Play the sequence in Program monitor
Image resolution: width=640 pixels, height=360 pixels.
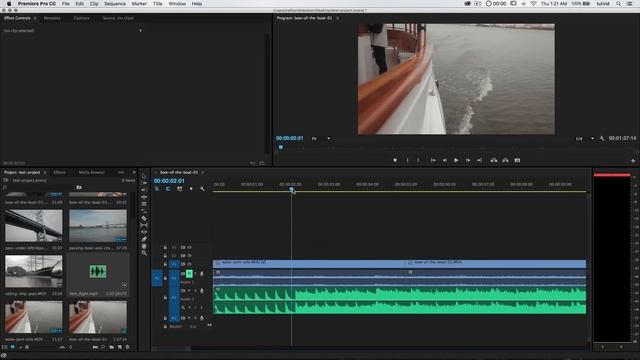click(x=456, y=160)
